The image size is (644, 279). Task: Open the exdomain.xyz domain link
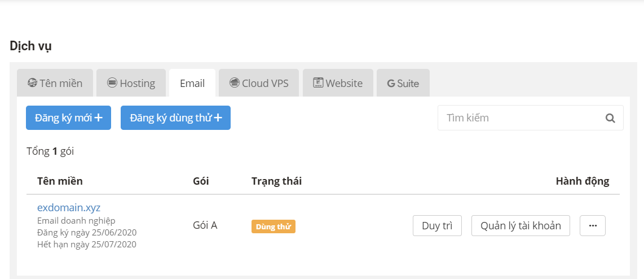pos(69,207)
